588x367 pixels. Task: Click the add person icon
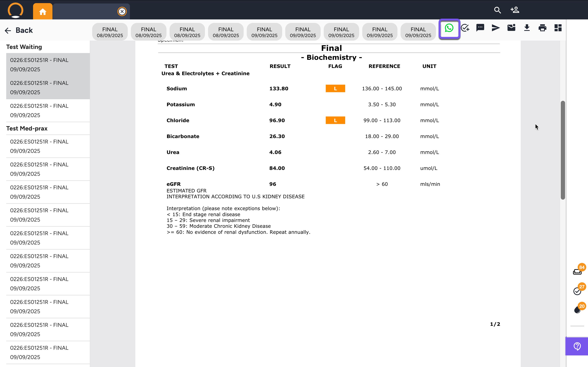(515, 10)
